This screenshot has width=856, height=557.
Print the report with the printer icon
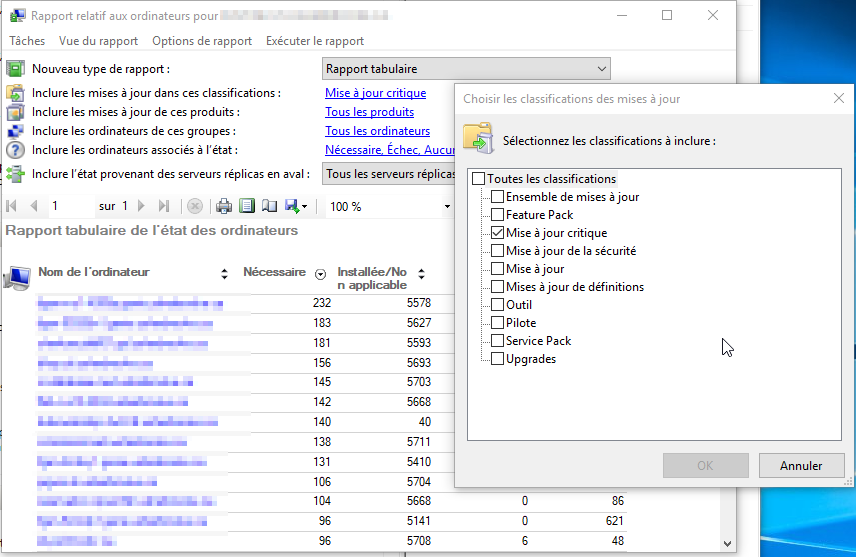224,206
